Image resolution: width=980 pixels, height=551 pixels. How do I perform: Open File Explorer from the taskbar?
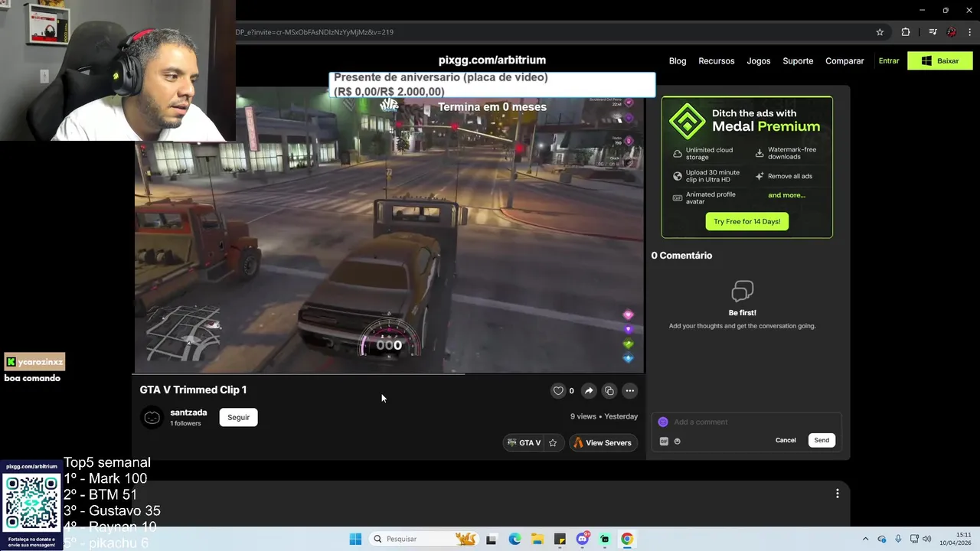pyautogui.click(x=537, y=539)
